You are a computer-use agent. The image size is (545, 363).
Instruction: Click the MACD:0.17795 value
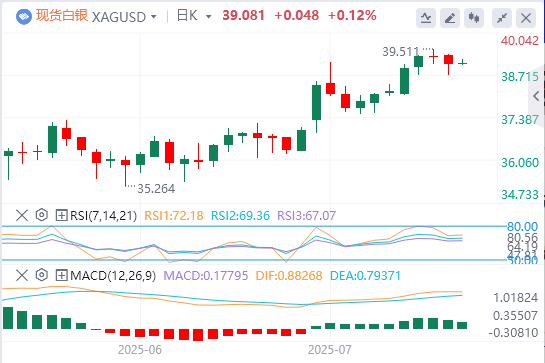(x=206, y=276)
